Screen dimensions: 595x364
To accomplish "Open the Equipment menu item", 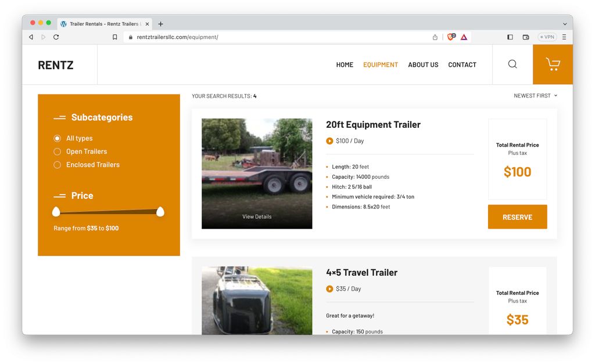I will [x=381, y=65].
